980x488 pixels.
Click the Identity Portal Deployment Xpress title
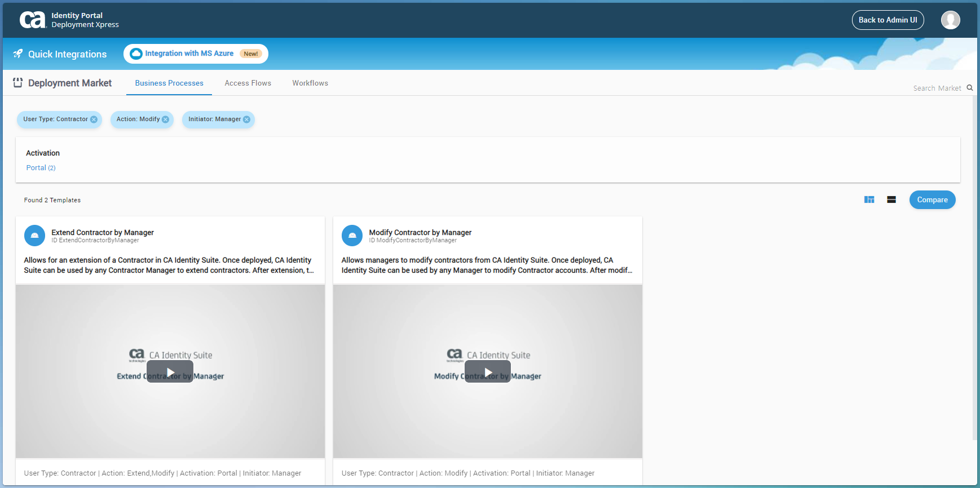pos(85,20)
